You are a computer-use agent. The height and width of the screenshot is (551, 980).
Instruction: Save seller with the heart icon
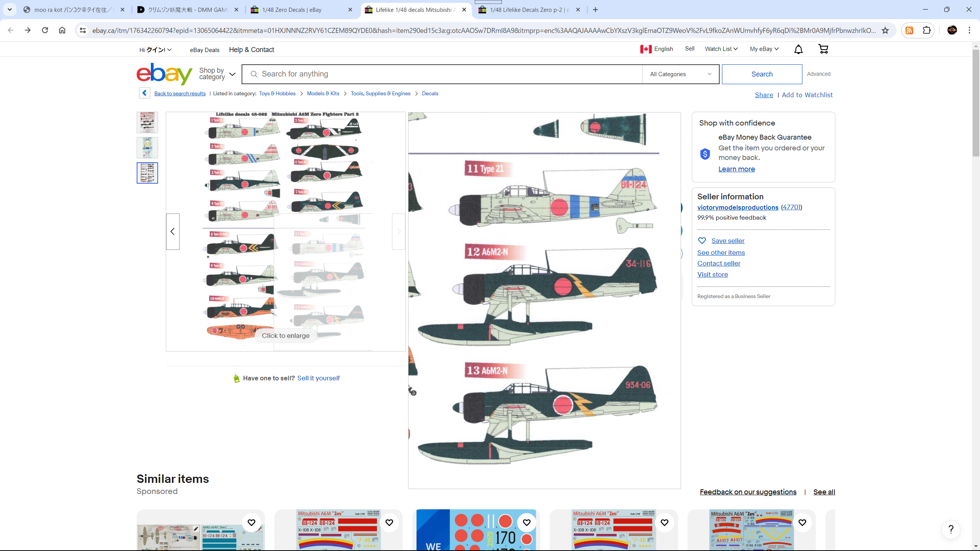click(x=702, y=241)
